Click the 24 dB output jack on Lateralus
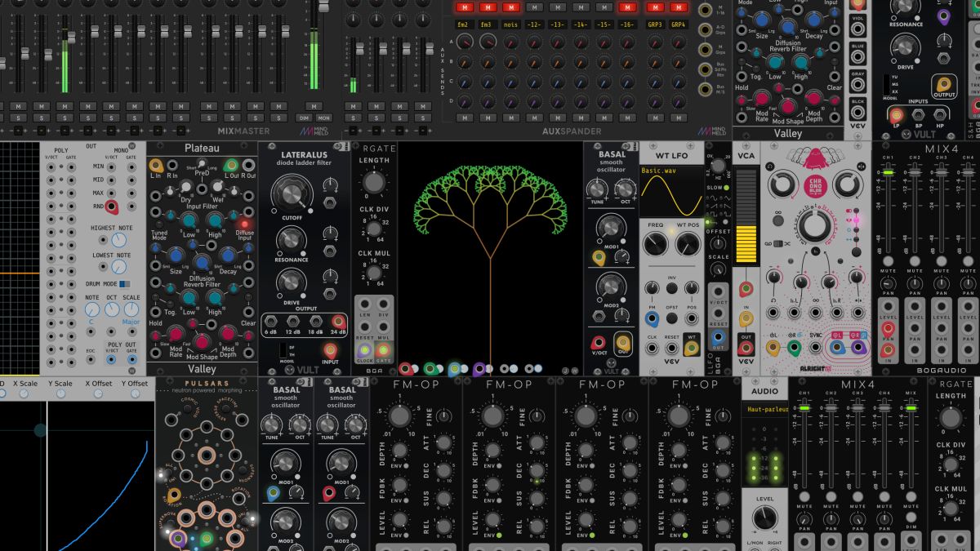 pos(337,321)
